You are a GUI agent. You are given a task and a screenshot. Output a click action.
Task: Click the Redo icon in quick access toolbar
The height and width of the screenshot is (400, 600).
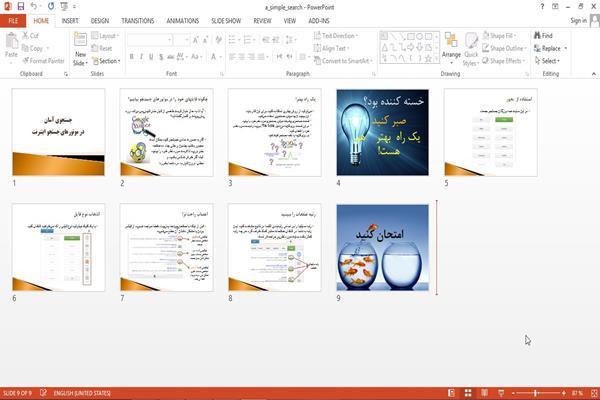51,7
